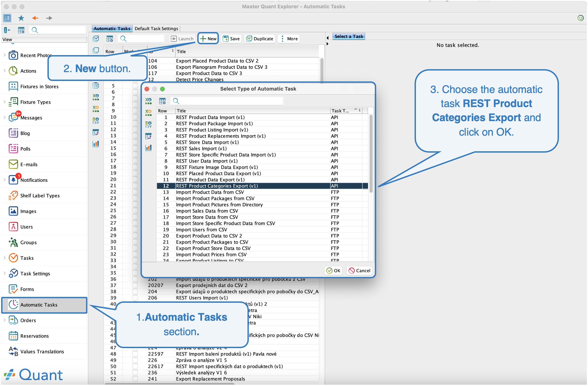The image size is (588, 386).
Task: Open Reservations in the sidebar
Action: pyautogui.click(x=44, y=336)
